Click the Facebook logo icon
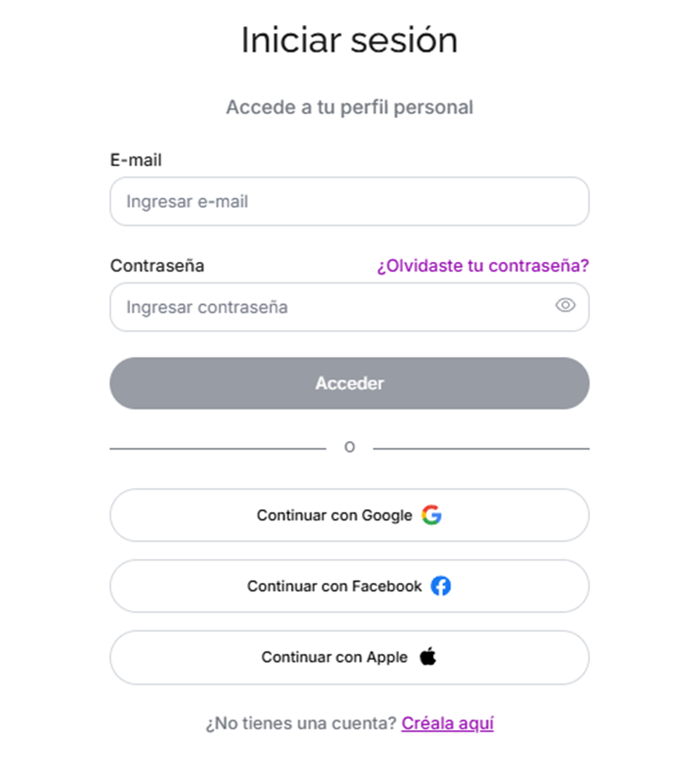Viewport: 698px width, 784px height. pyautogui.click(x=441, y=585)
